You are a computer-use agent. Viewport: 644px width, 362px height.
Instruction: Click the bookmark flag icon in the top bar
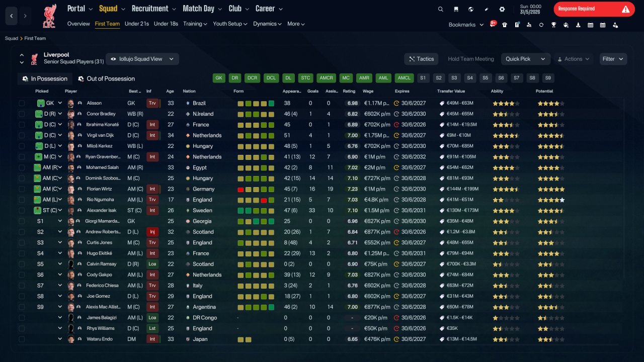click(456, 9)
